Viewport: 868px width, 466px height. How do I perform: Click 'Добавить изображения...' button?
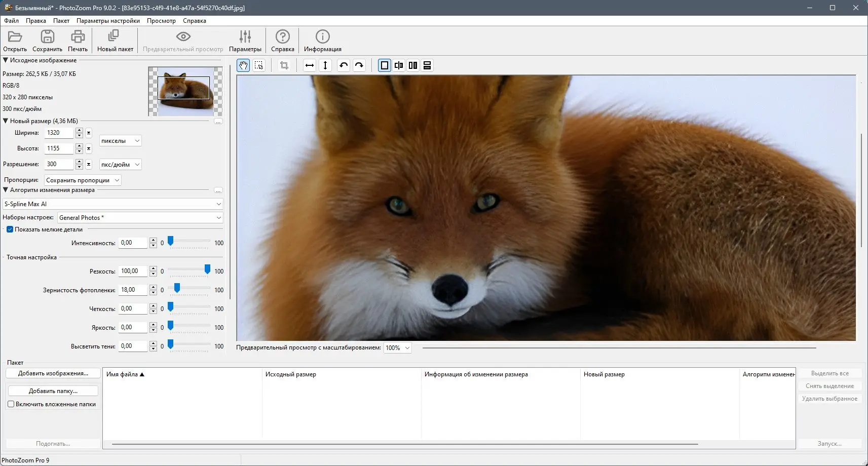(x=53, y=373)
